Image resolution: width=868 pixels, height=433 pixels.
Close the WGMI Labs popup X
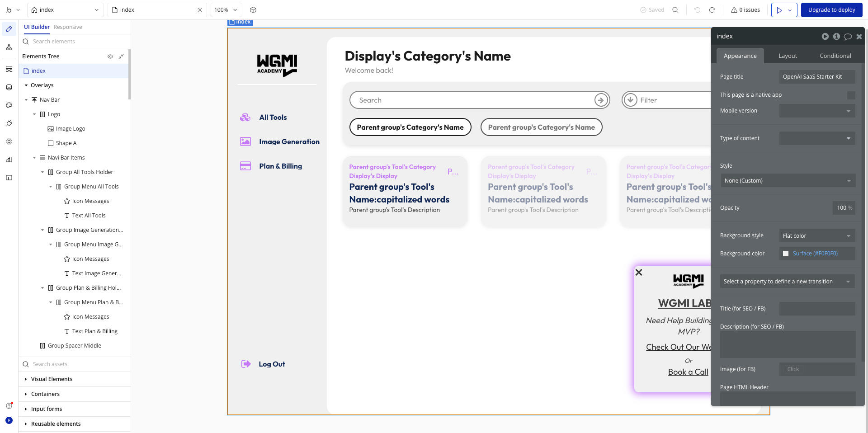point(639,272)
